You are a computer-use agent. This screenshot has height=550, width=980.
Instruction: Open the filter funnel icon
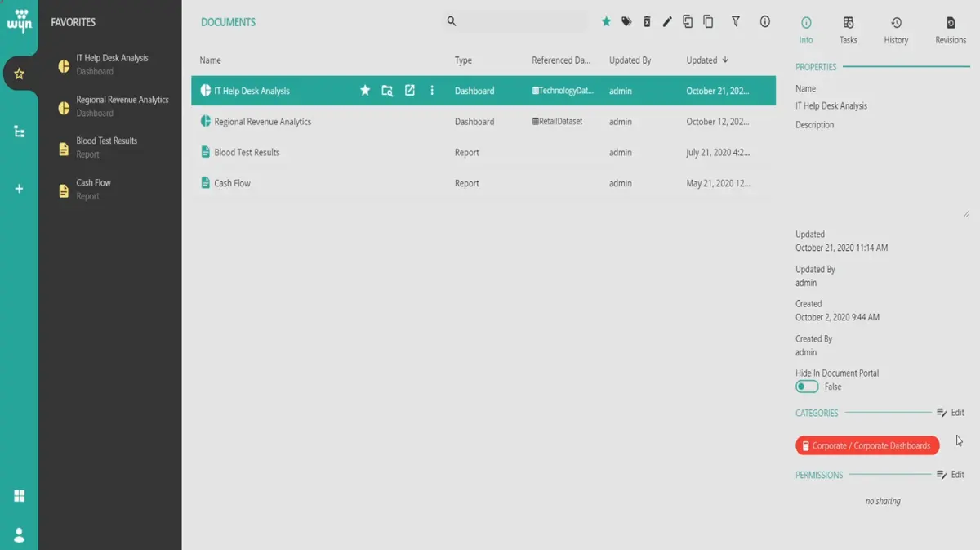(x=736, y=22)
